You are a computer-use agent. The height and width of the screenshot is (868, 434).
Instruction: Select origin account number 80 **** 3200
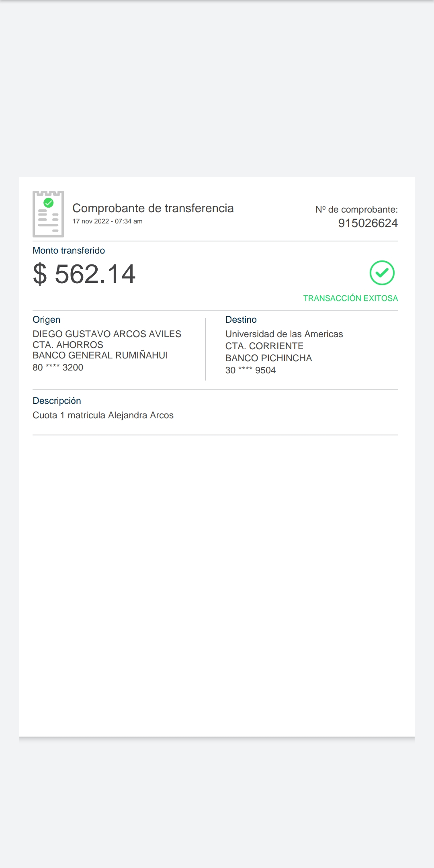[58, 368]
